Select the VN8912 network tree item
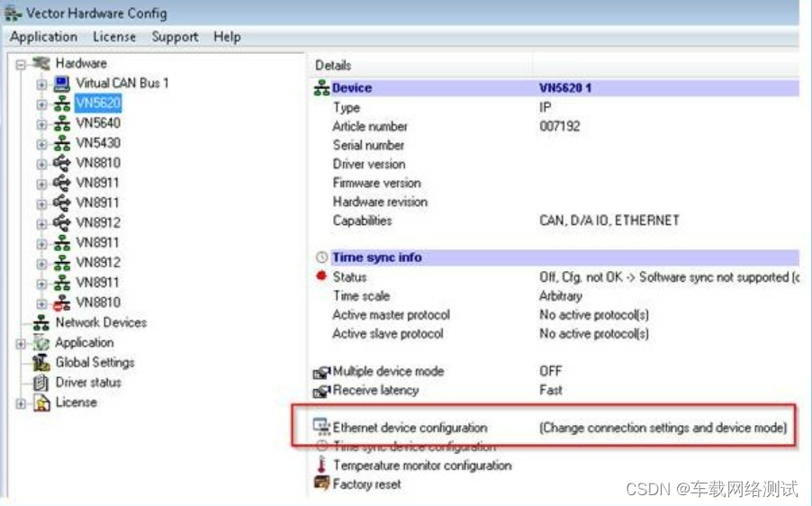The image size is (812, 506). [x=98, y=263]
